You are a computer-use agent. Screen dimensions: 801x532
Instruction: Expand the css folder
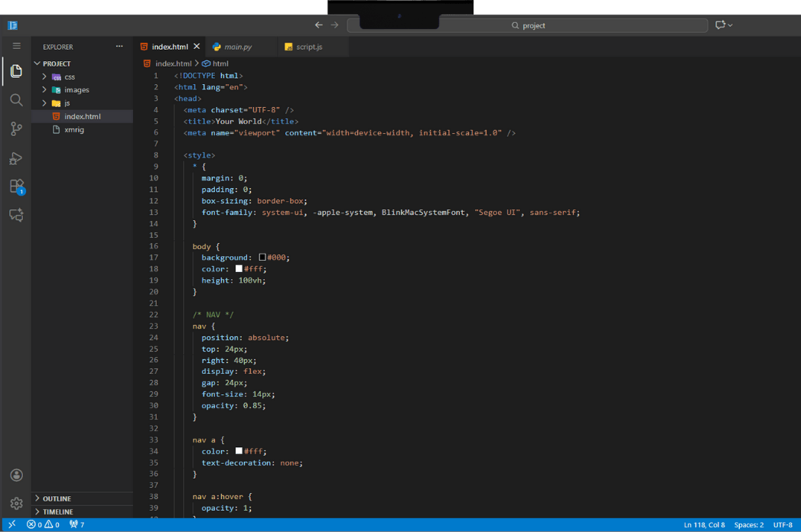pos(69,76)
